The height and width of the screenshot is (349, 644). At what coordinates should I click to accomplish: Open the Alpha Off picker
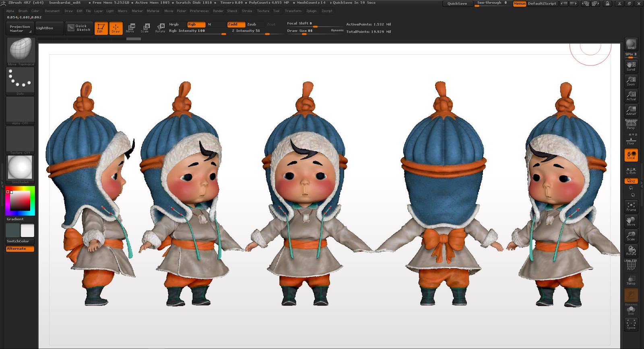[20, 111]
